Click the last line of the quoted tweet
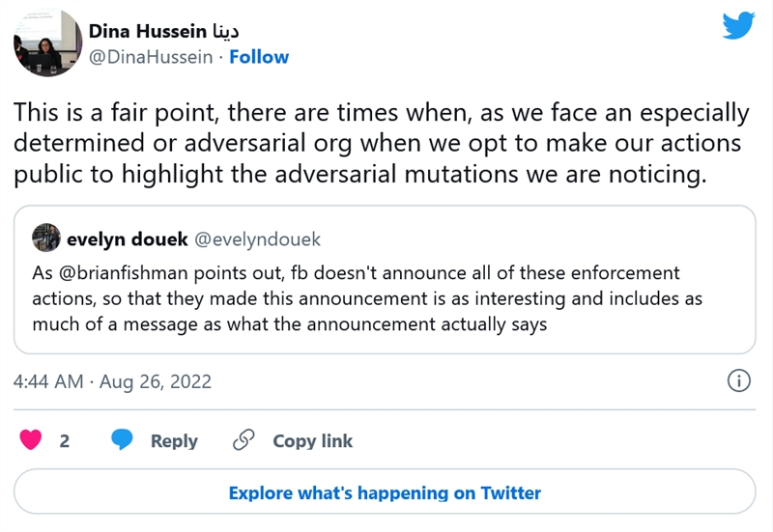Screen dimensions: 773x532 pos(290,324)
